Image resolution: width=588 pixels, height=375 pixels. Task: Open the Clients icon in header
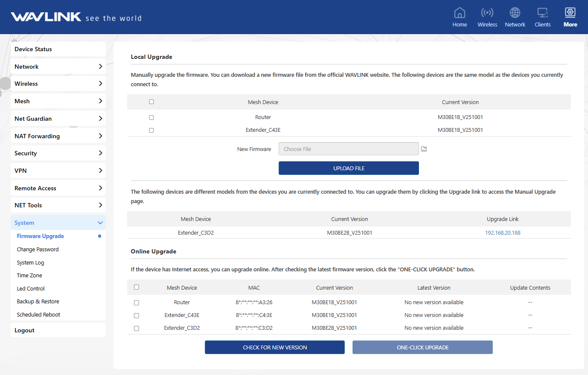point(542,13)
